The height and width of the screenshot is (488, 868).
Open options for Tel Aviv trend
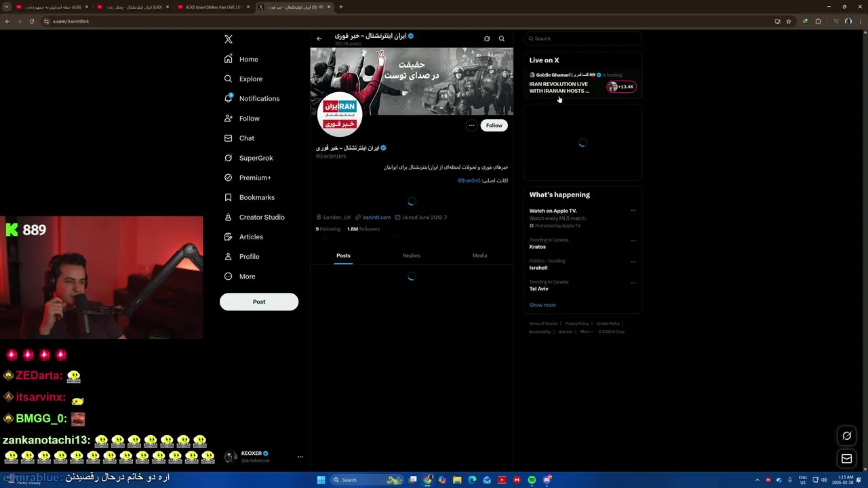633,283
